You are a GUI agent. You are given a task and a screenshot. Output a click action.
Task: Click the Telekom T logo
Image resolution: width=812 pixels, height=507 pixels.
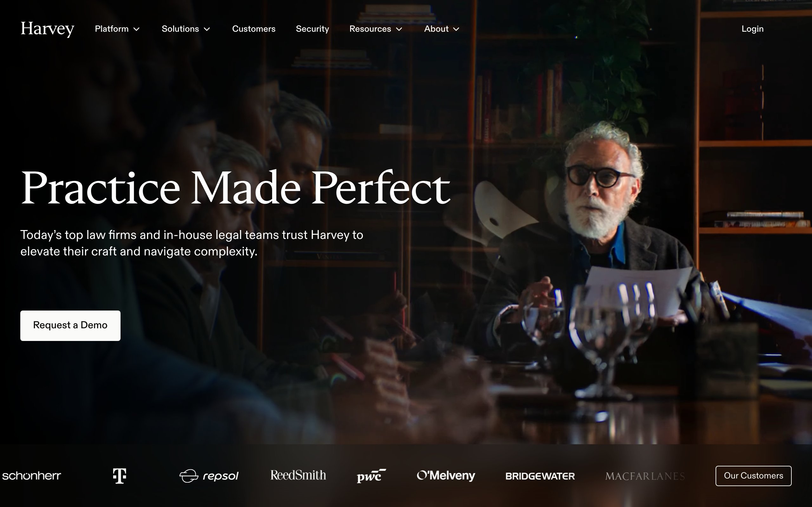coord(120,476)
